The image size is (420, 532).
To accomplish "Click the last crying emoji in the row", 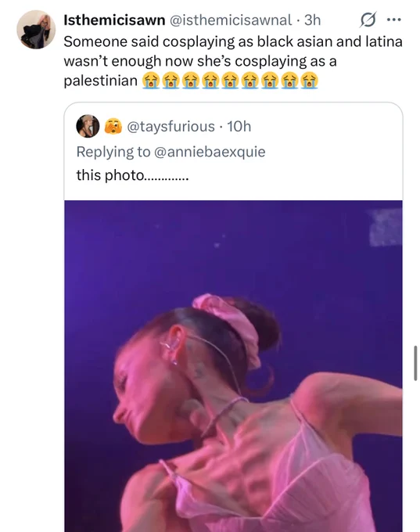I will [309, 81].
